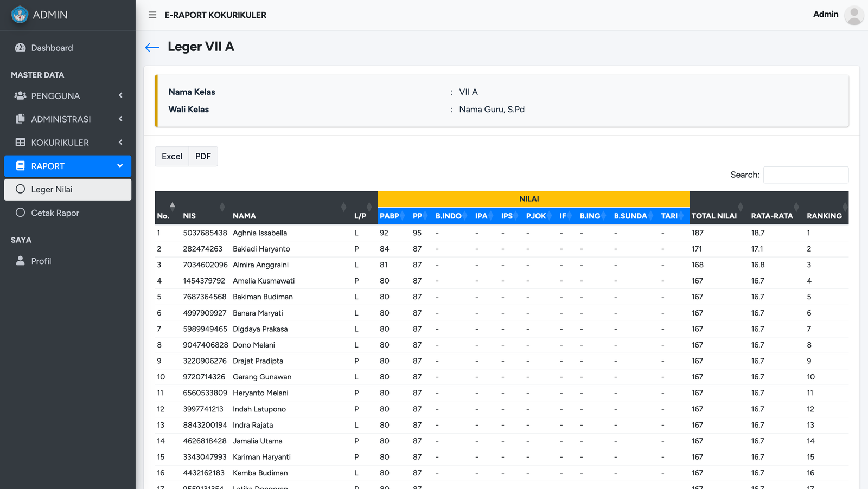Image resolution: width=868 pixels, height=489 pixels.
Task: Click the KOKURIKULER table icon
Action: pos(21,143)
